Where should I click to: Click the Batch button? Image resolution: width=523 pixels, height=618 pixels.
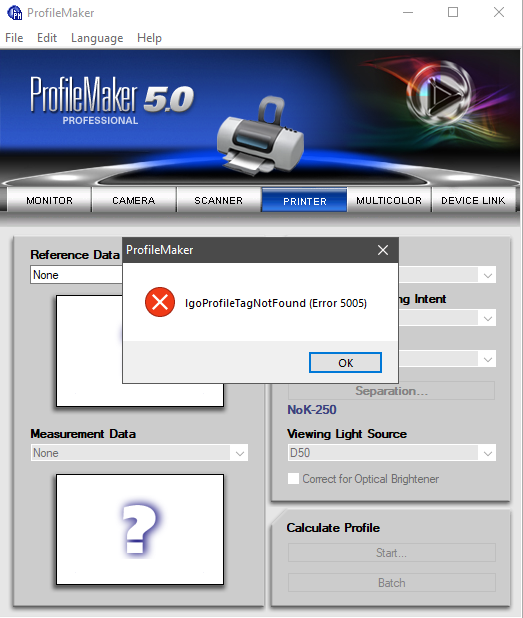point(391,583)
